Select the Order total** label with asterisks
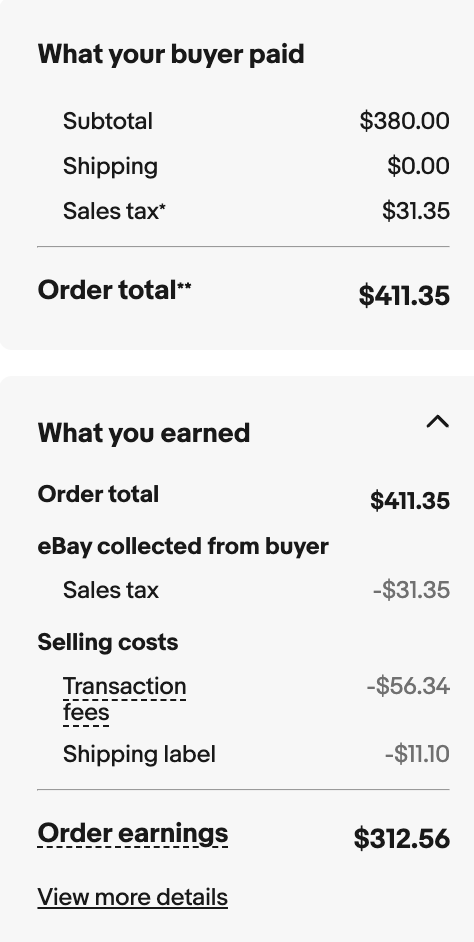 [114, 291]
